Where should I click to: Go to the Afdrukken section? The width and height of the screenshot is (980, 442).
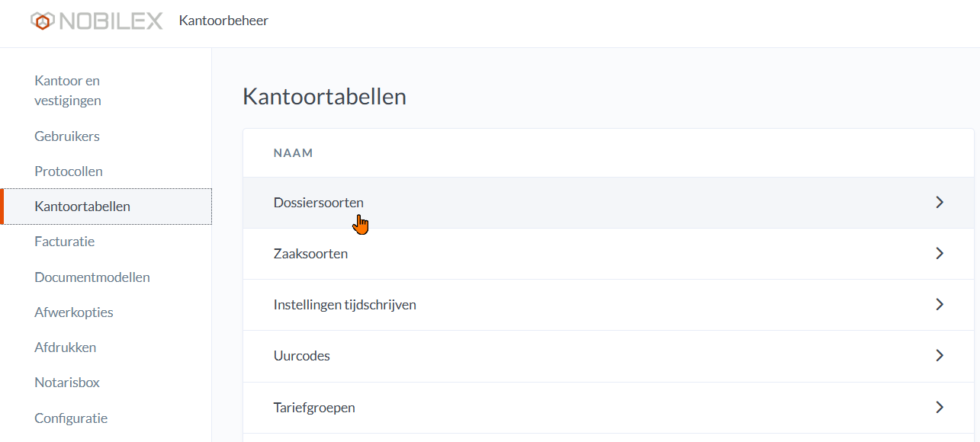tap(66, 348)
